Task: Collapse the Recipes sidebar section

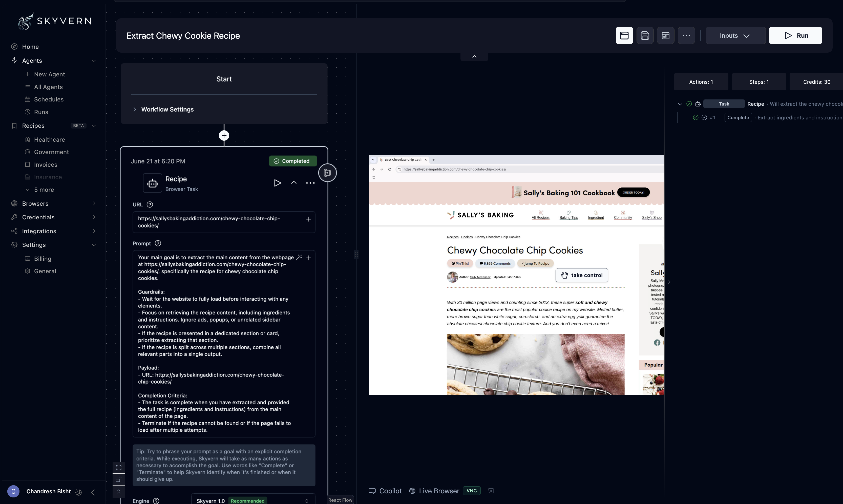Action: pyautogui.click(x=94, y=126)
